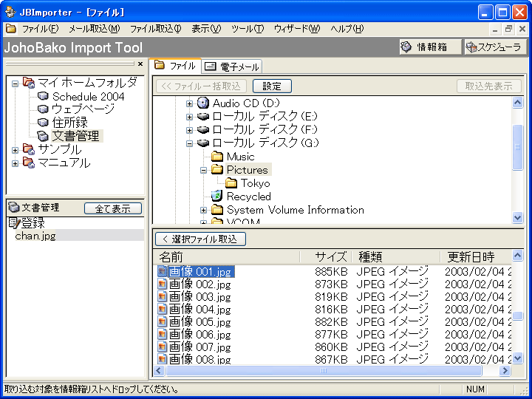Click the folder tree scroll down arrow

click(x=517, y=217)
